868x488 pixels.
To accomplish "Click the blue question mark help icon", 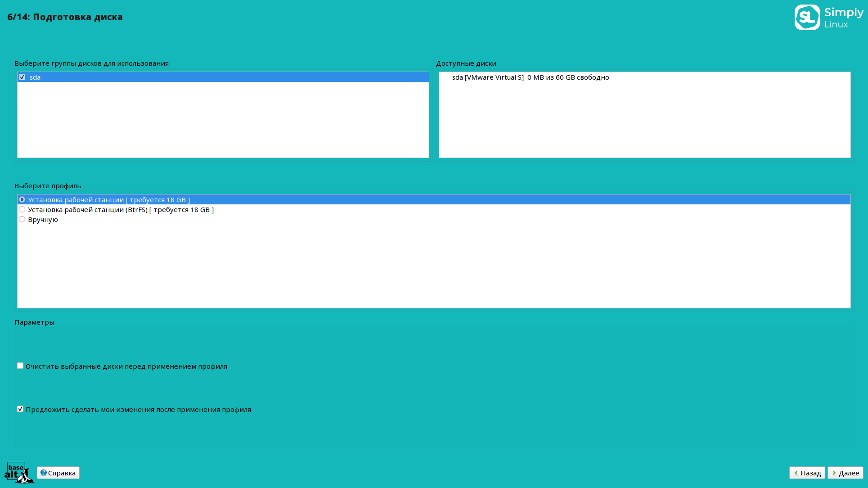I will 43,472.
